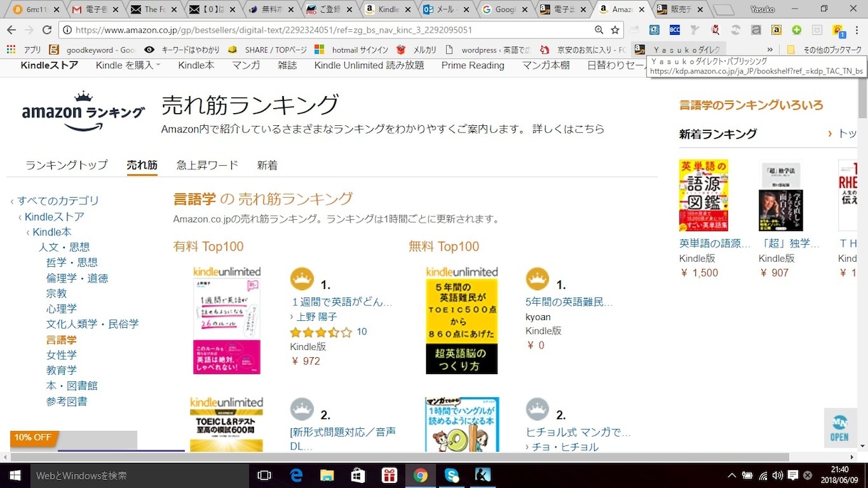Open Task View on taskbar
The image size is (868, 488).
[264, 475]
